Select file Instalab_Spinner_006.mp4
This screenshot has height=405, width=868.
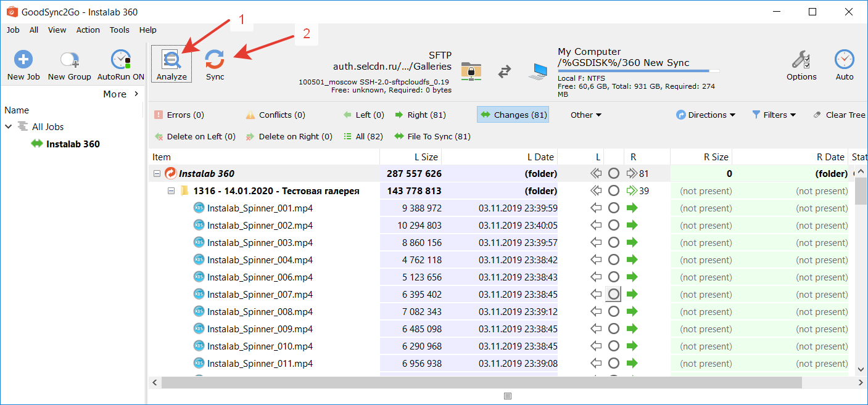pyautogui.click(x=260, y=277)
